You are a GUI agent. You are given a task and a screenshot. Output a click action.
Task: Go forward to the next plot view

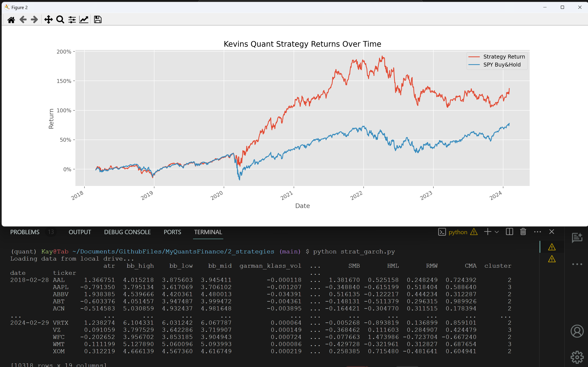pyautogui.click(x=35, y=20)
